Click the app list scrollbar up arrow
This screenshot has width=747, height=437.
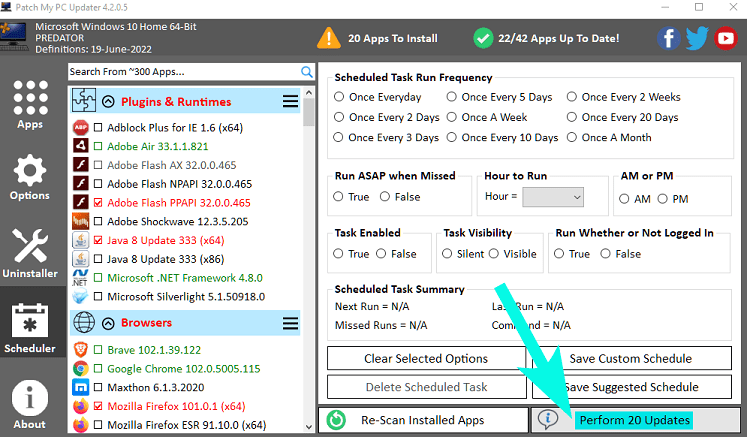pyautogui.click(x=308, y=92)
